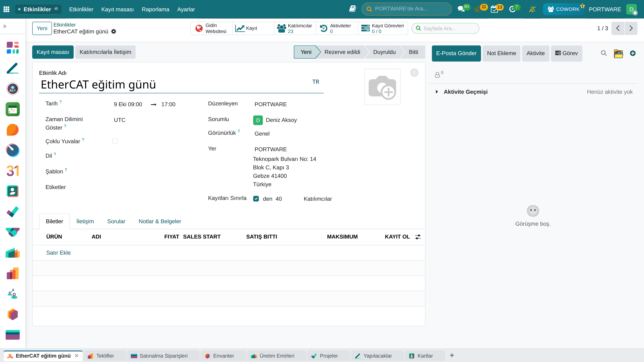Go to next record arrow
Screen dimensions: 644x362
[x=631, y=28]
